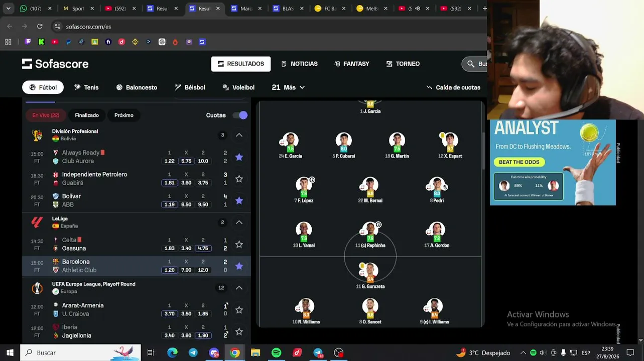Open the YouTube bookmark icon
644x361 pixels.
(55, 42)
